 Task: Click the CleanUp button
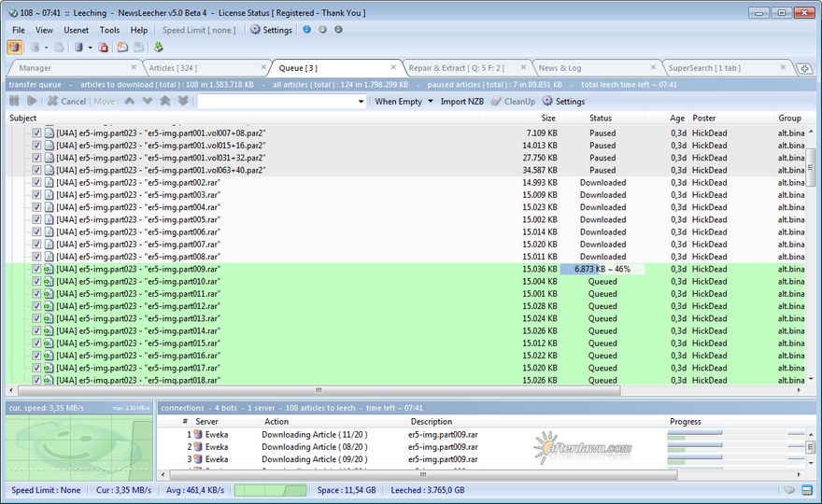pos(513,101)
